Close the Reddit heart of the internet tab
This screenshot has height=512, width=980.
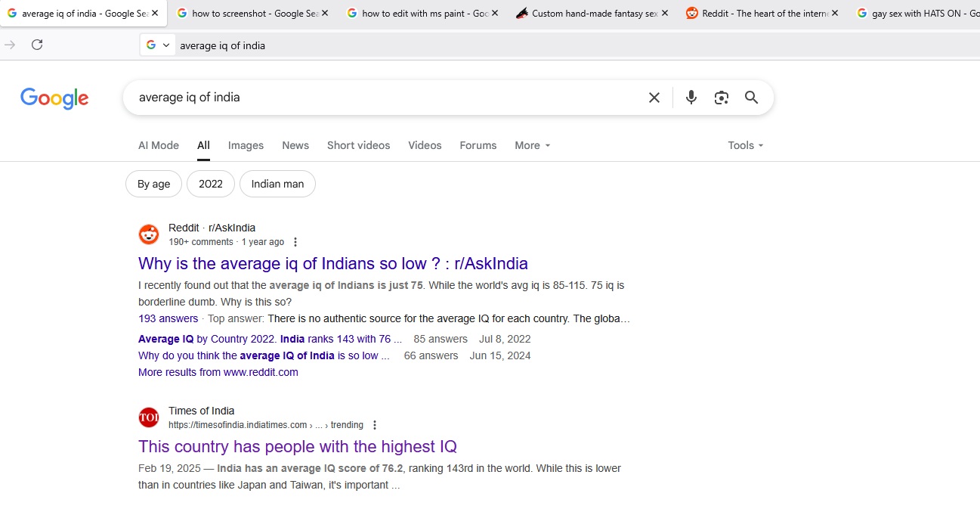pos(835,13)
